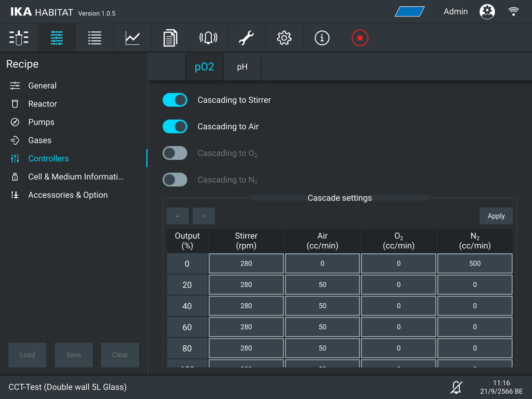
Task: Open the documents report icon
Action: pyautogui.click(x=170, y=38)
